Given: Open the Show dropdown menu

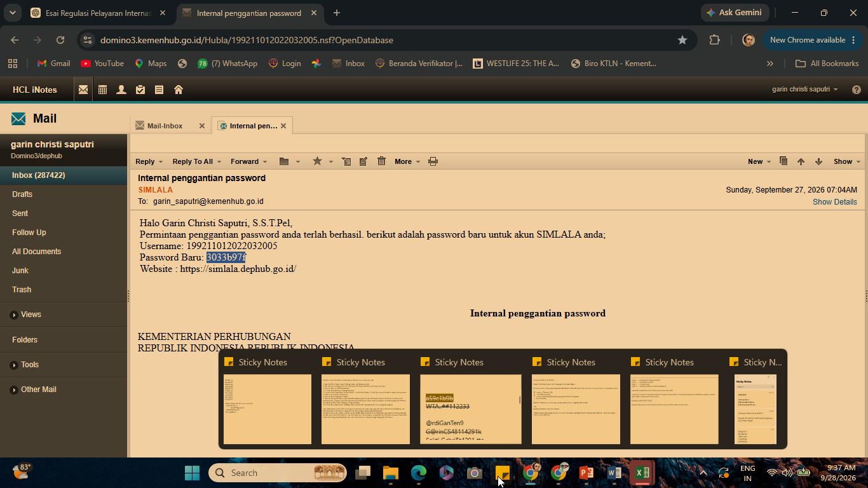Looking at the screenshot, I should 847,161.
